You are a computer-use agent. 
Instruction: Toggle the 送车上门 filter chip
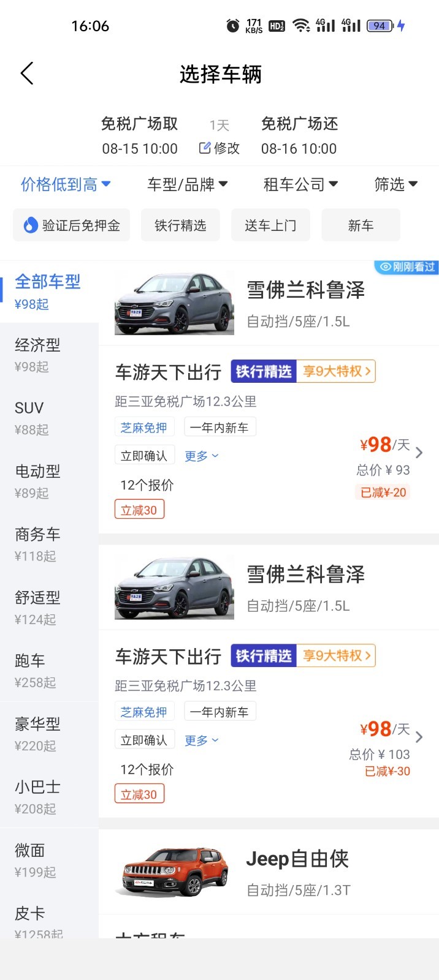point(270,225)
